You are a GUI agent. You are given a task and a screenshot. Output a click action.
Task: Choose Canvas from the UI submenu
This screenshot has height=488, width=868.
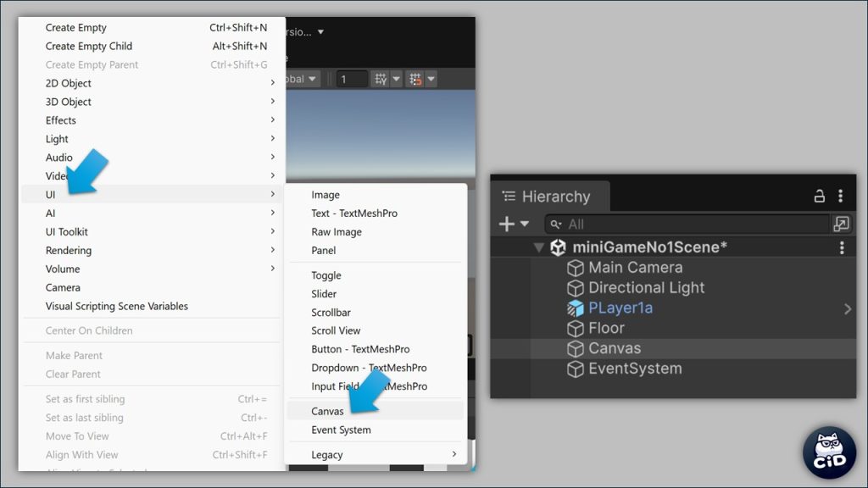tap(328, 411)
